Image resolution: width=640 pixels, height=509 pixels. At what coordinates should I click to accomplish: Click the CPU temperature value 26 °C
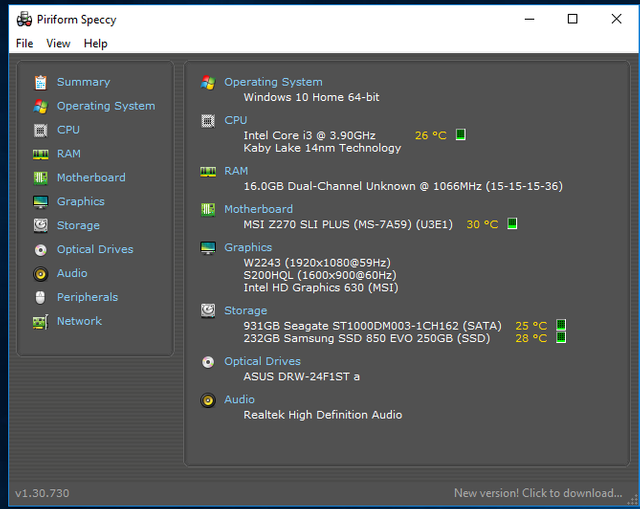coord(431,136)
